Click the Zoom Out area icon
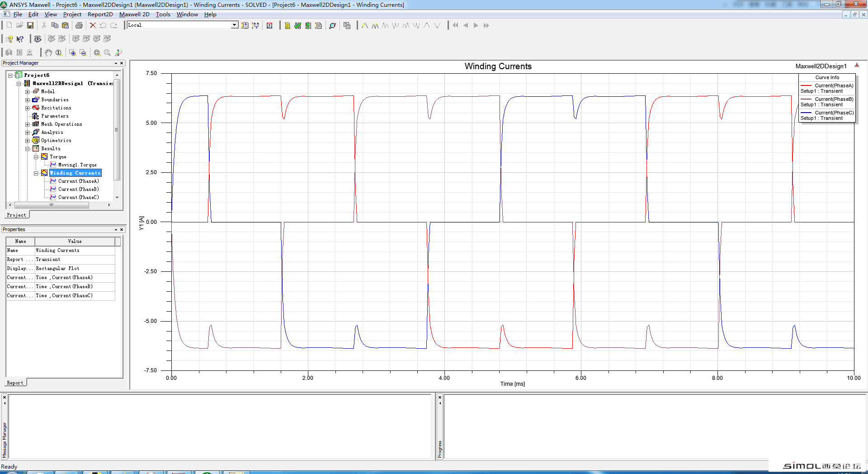This screenshot has height=474, width=868. tap(83, 52)
